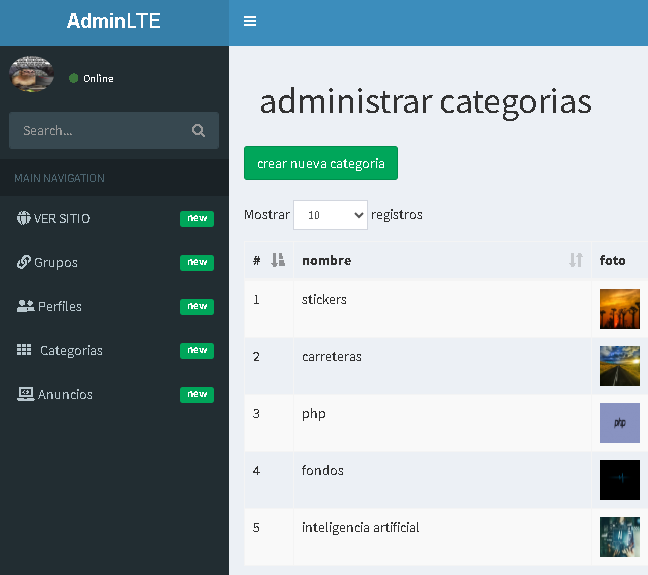The image size is (648, 575).
Task: Sort by nombre column arrows
Action: [575, 260]
